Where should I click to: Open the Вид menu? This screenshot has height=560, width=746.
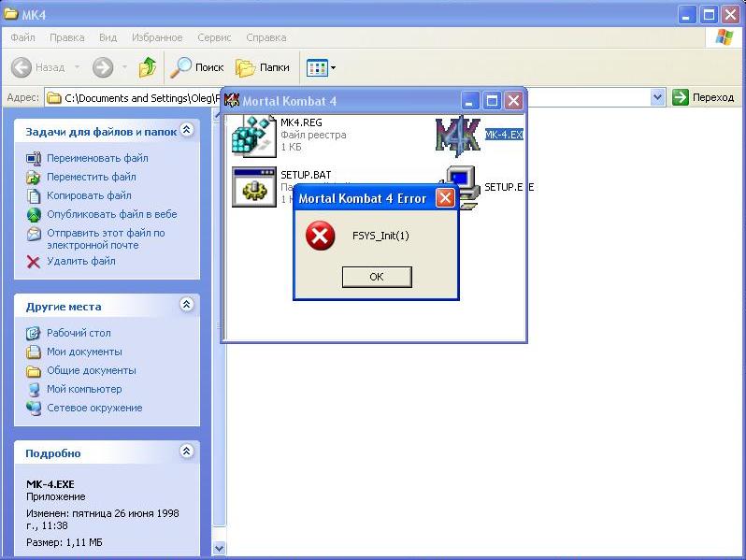(108, 37)
